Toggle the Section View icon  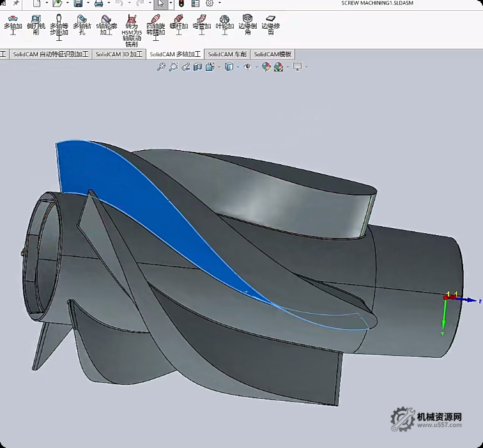pos(197,66)
